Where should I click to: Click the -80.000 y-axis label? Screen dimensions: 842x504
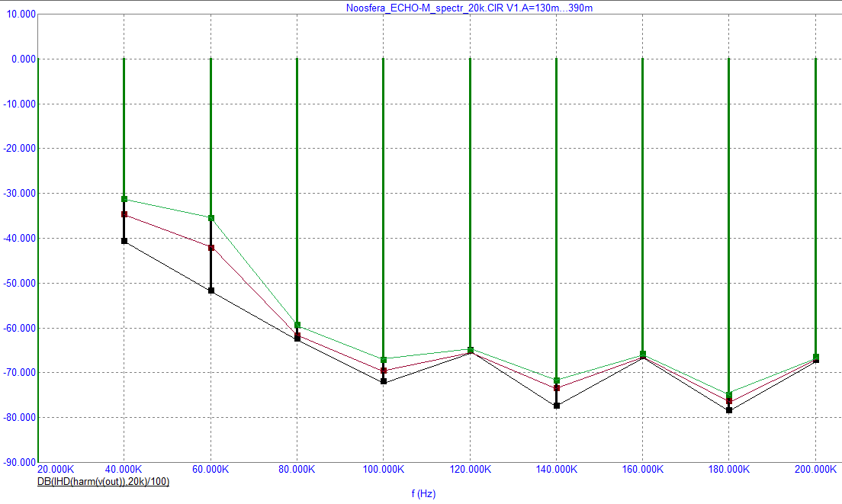[19, 417]
